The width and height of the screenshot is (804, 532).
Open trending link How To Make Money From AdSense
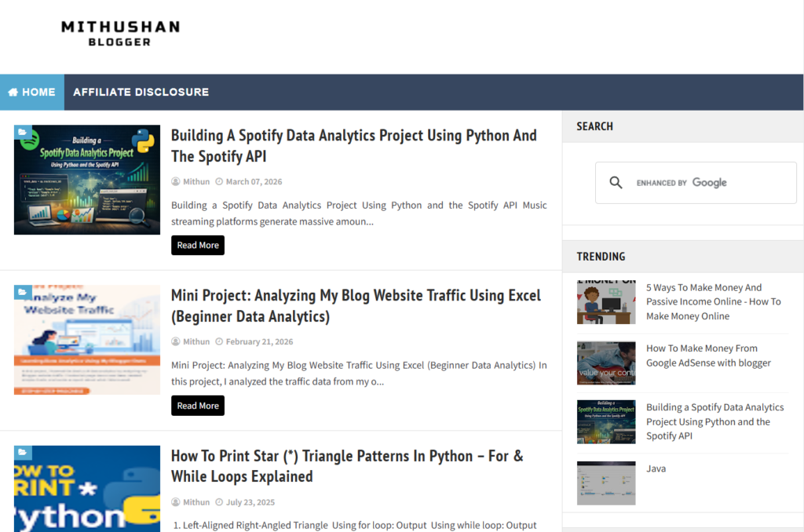pos(708,355)
